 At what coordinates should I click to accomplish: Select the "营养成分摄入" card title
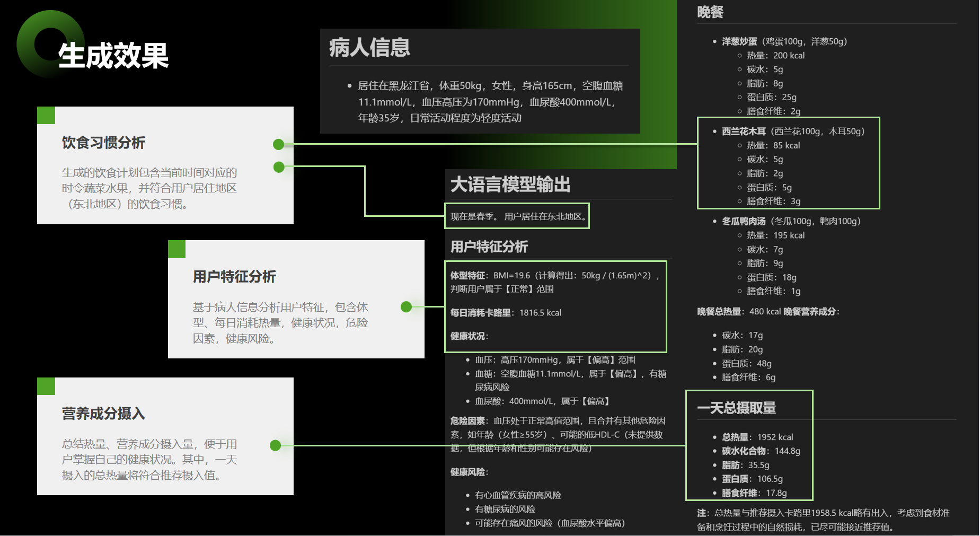pos(103,414)
